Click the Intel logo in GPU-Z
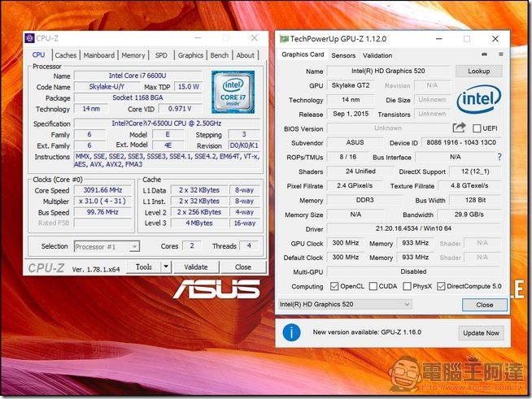532x399 pixels. [x=479, y=98]
